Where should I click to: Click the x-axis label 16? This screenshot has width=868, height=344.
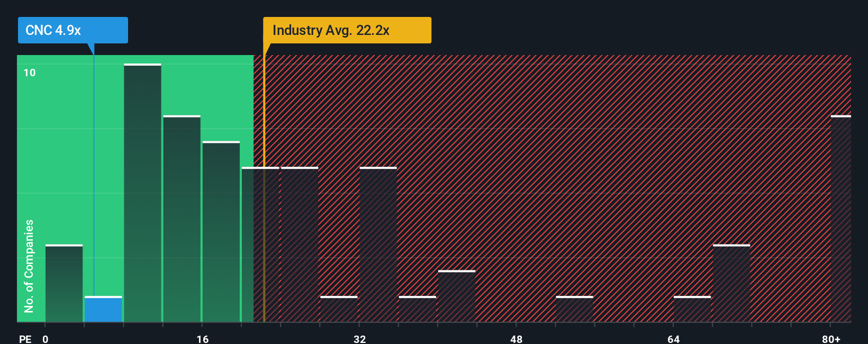pos(203,339)
